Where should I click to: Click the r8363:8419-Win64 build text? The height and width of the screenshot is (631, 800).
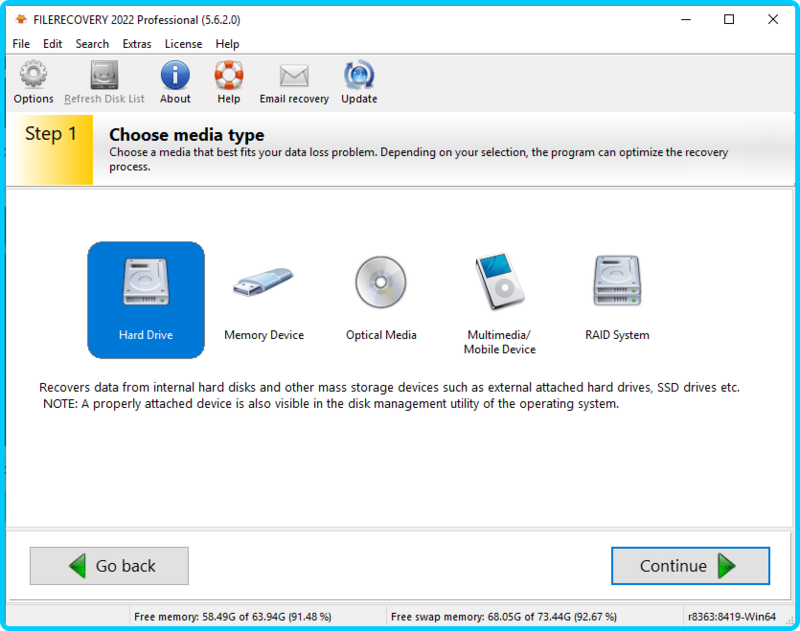(x=732, y=617)
